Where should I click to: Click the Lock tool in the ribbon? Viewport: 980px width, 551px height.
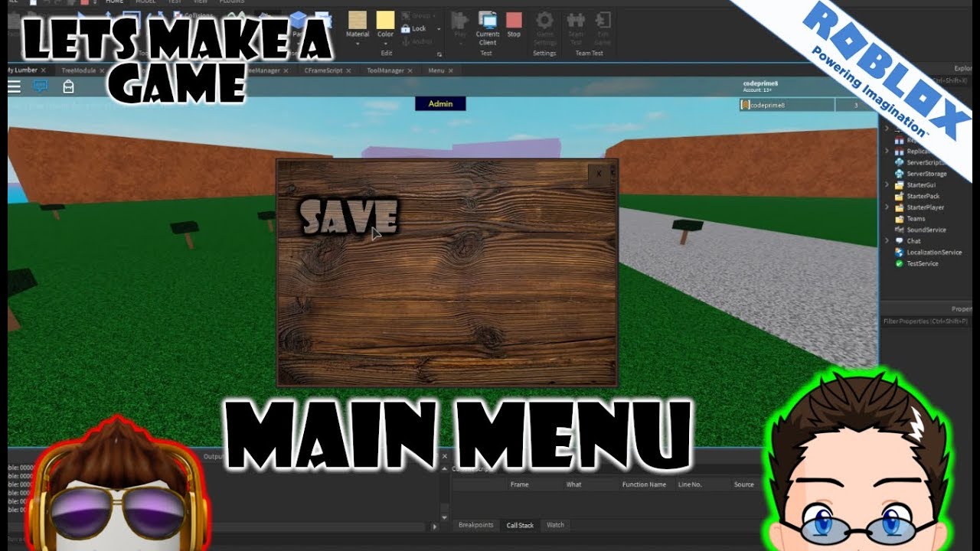coord(414,28)
